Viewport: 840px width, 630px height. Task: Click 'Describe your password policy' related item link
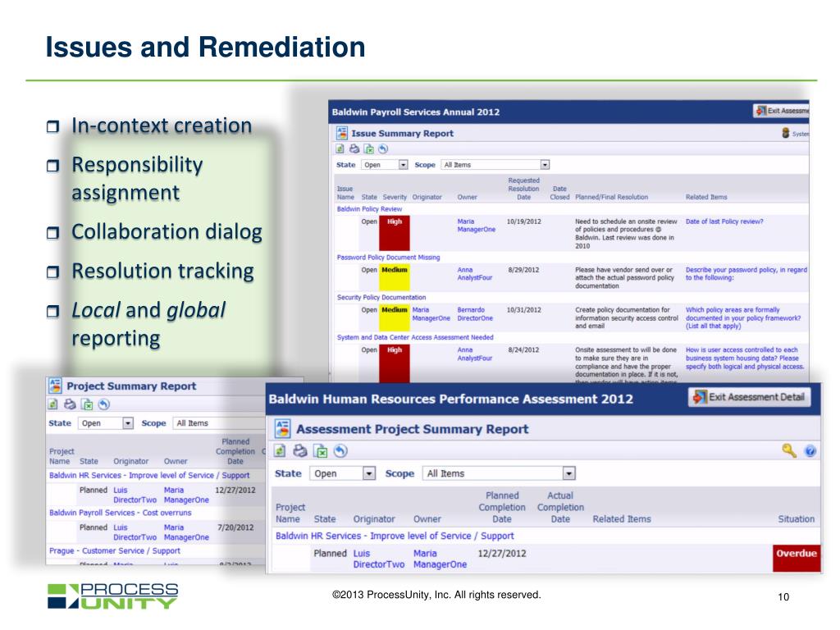pyautogui.click(x=746, y=274)
